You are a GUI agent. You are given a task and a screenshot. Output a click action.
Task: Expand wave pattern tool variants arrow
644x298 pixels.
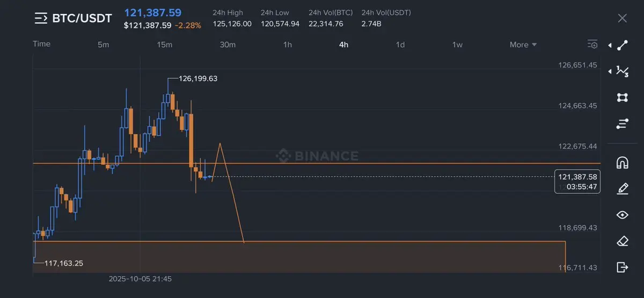click(610, 71)
